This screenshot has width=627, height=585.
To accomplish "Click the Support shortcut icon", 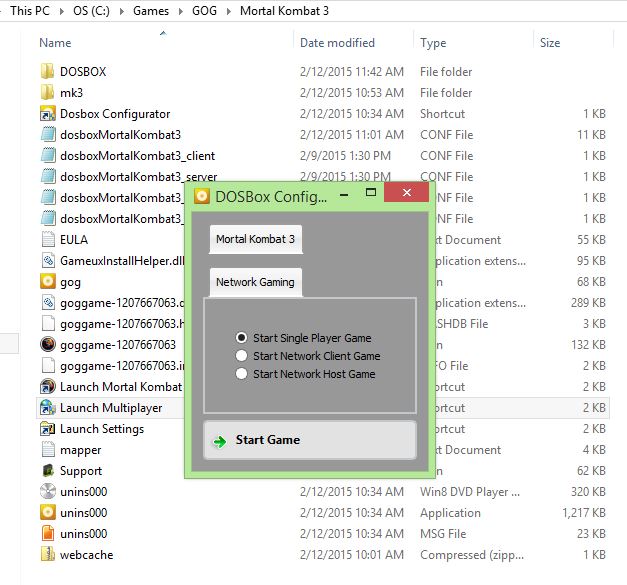I will [x=48, y=471].
